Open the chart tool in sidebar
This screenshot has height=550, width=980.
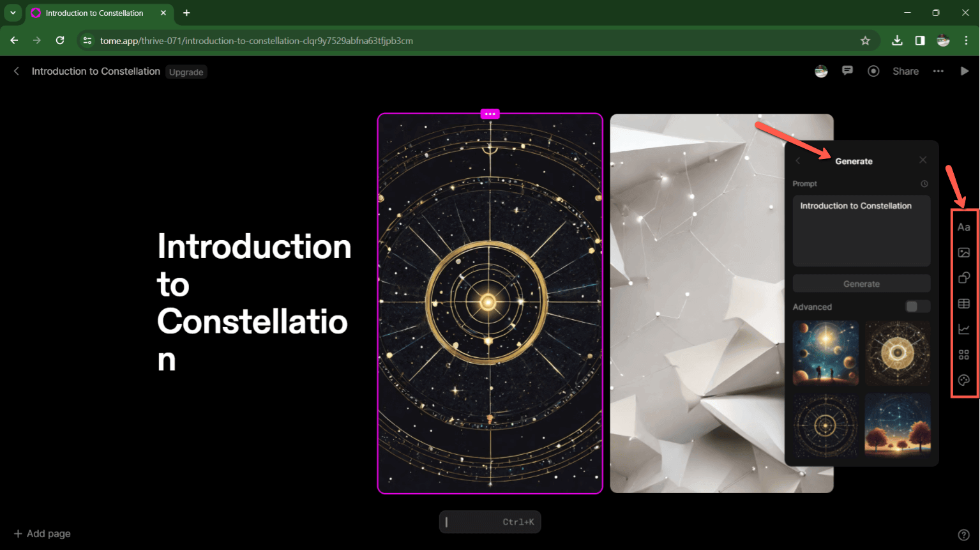pos(964,328)
